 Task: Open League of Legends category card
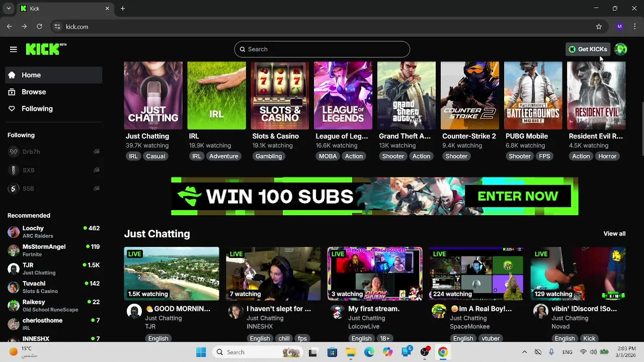[343, 96]
